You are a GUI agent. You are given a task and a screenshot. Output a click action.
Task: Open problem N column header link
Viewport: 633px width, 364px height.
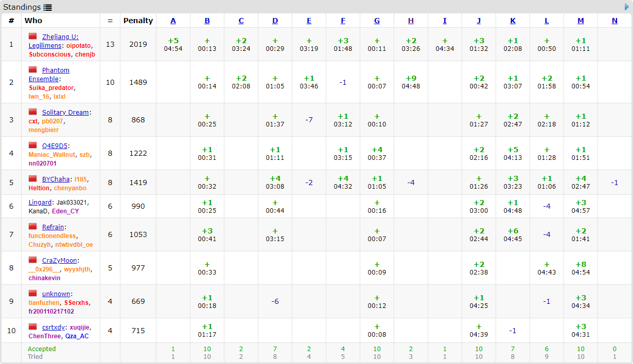614,21
